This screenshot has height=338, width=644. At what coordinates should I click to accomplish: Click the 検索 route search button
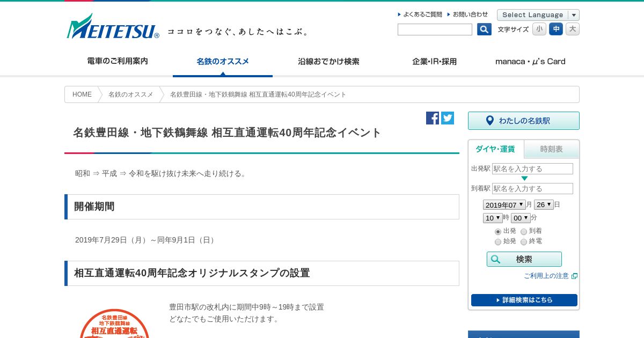point(524,259)
